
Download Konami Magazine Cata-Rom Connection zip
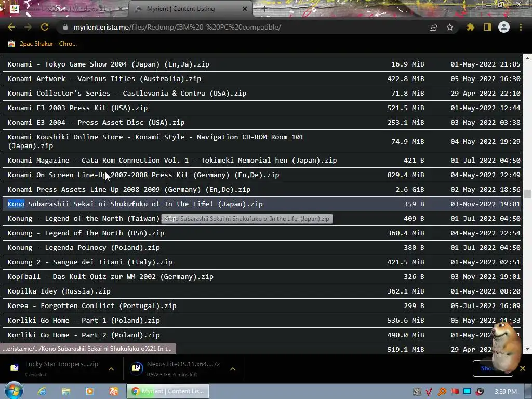coord(172,161)
